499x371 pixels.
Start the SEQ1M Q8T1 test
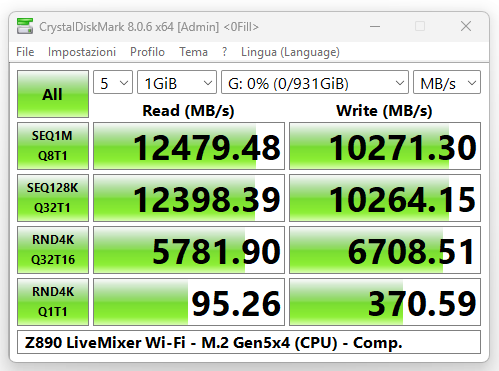pos(53,146)
